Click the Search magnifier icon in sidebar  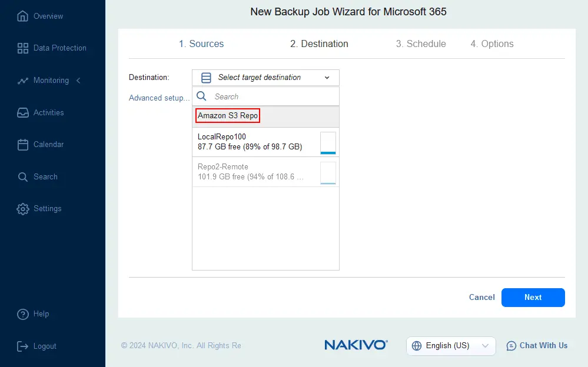click(22, 176)
